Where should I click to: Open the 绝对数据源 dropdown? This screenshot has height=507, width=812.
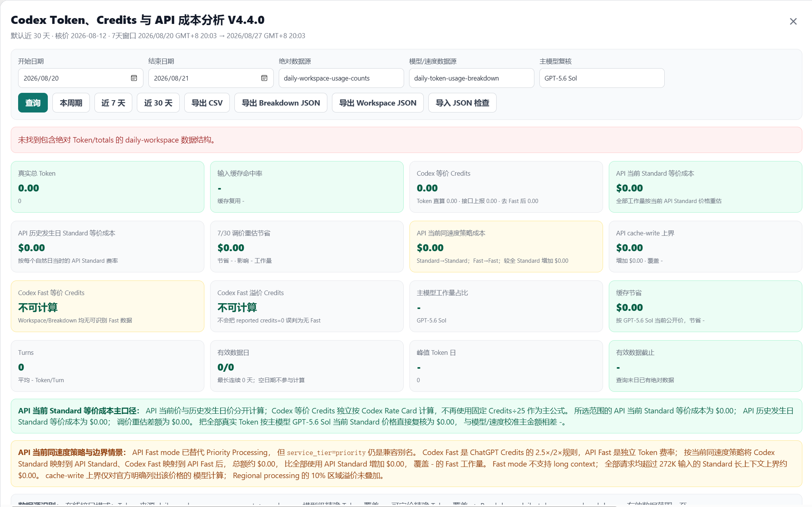pyautogui.click(x=341, y=78)
